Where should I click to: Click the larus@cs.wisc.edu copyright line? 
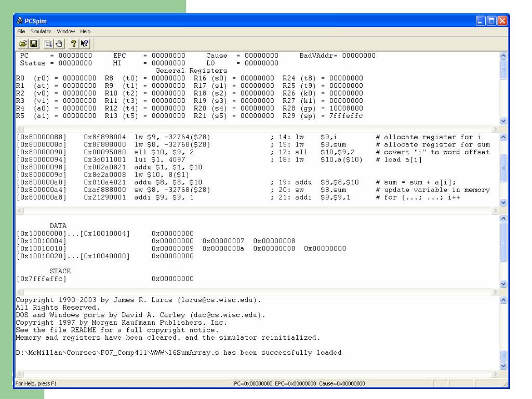pyautogui.click(x=138, y=300)
